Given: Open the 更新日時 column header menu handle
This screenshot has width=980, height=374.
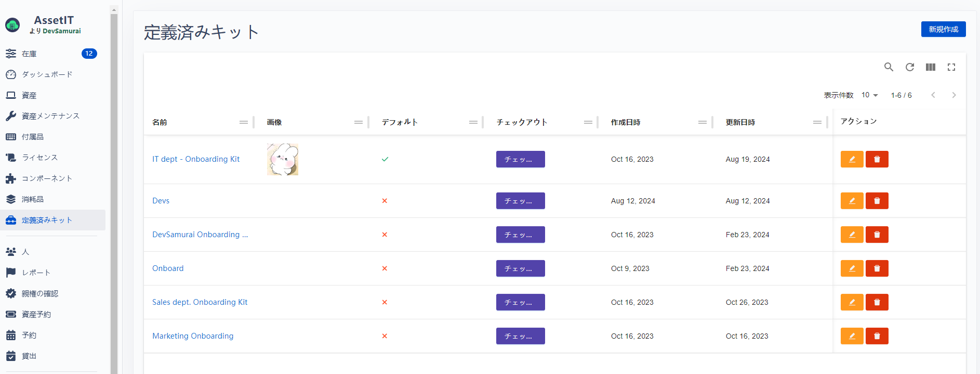Looking at the screenshot, I should coord(817,122).
